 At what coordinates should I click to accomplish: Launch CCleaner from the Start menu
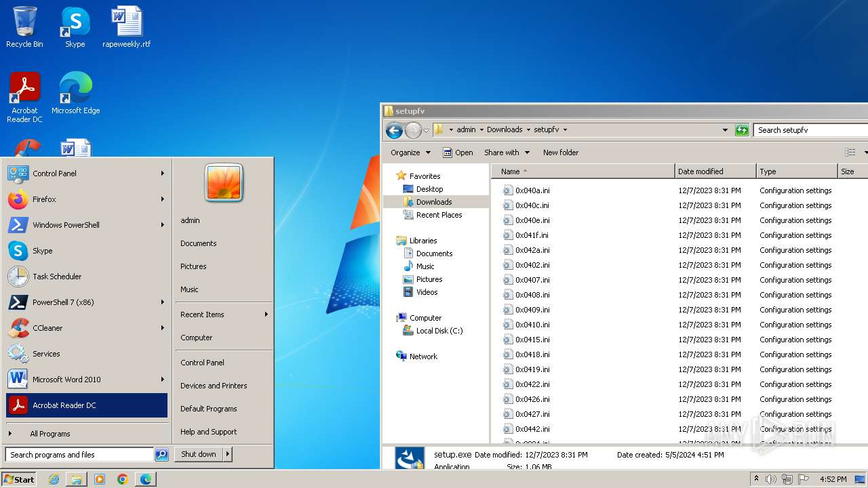point(86,328)
